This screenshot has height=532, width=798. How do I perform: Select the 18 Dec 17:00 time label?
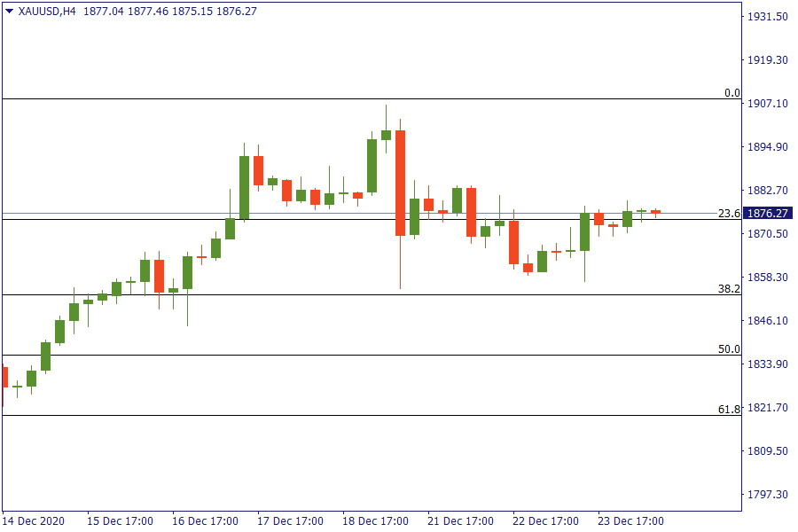[x=376, y=520]
